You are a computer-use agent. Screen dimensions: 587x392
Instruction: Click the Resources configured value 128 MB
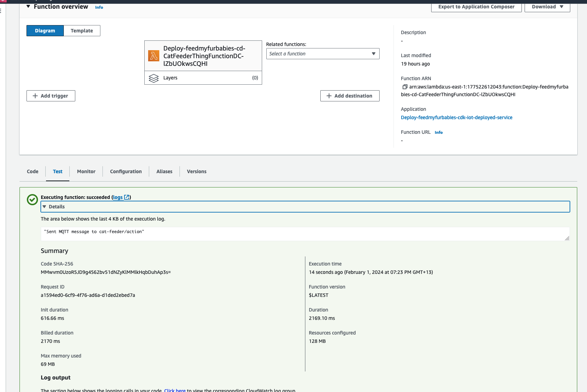coord(317,341)
